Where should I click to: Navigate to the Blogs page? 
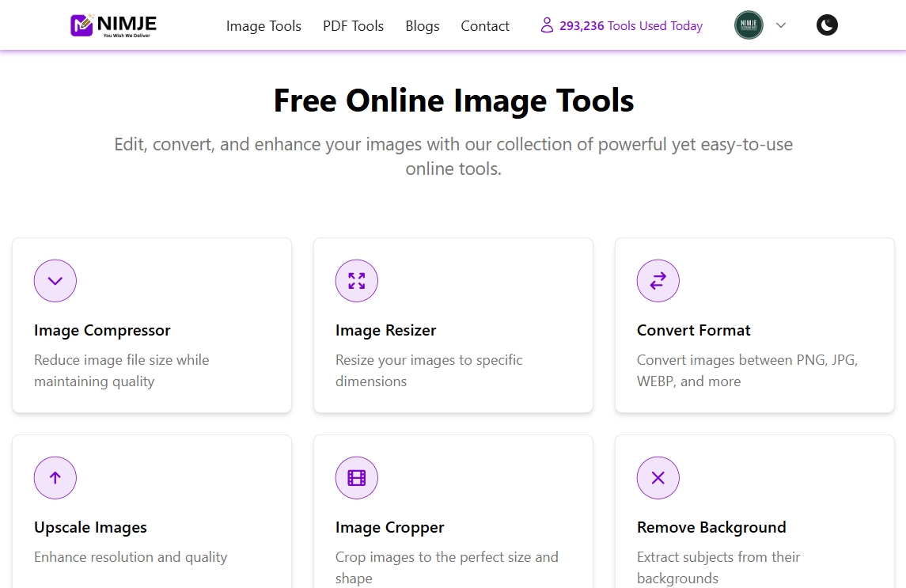click(x=422, y=26)
